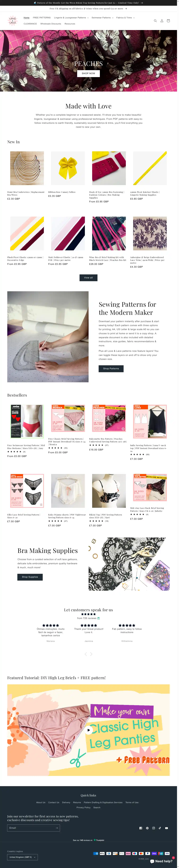Click the Shop Now banner button

point(88,73)
